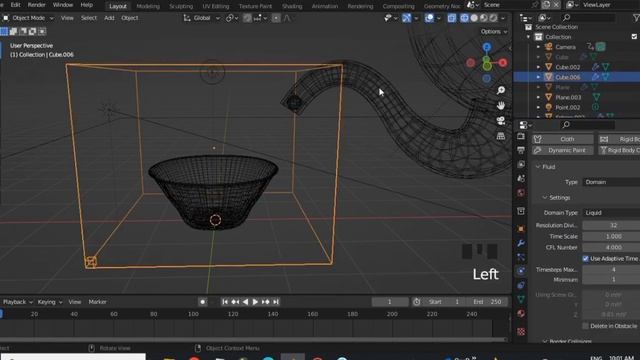The image size is (640, 360).
Task: Click the Cloth physics button
Action: pos(563,139)
